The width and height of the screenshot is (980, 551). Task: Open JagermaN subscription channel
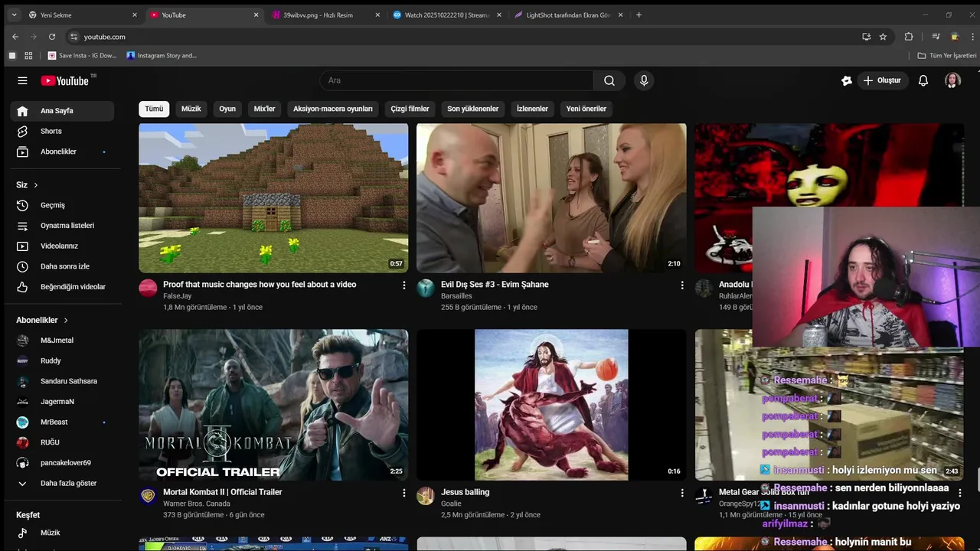(62, 402)
